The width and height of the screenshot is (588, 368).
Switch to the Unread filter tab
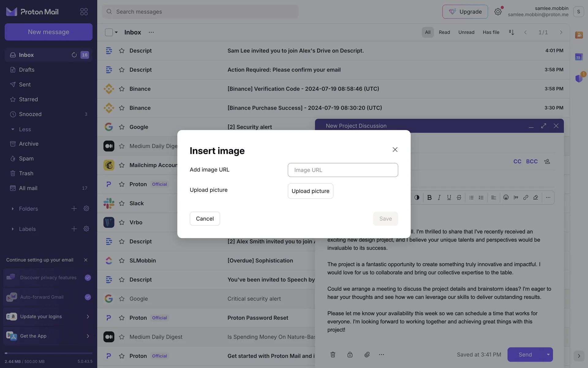pyautogui.click(x=466, y=32)
